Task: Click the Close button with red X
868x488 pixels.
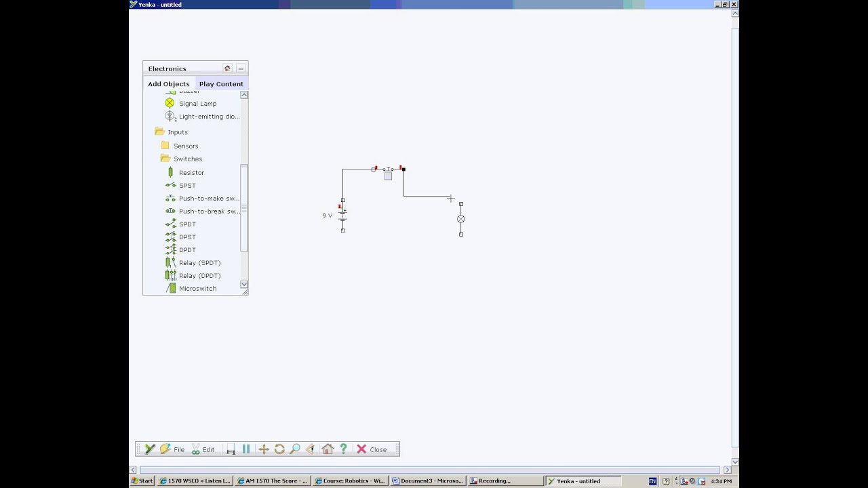Action: click(x=372, y=449)
